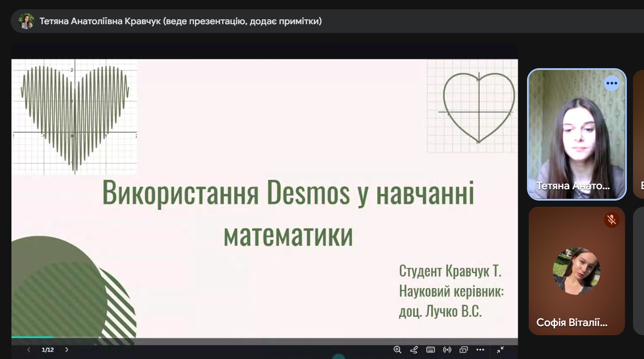Click text Студент Кравчук Т.
The image size is (644, 359).
[x=450, y=271]
